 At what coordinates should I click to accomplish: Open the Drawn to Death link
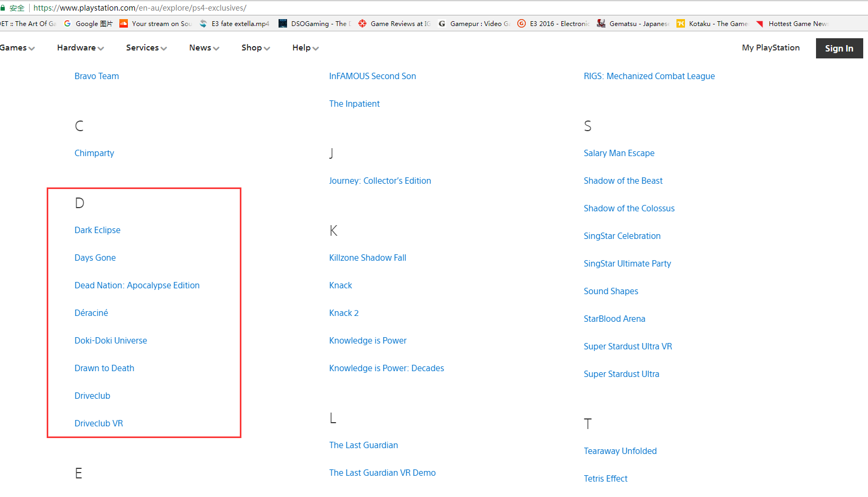[x=105, y=368]
